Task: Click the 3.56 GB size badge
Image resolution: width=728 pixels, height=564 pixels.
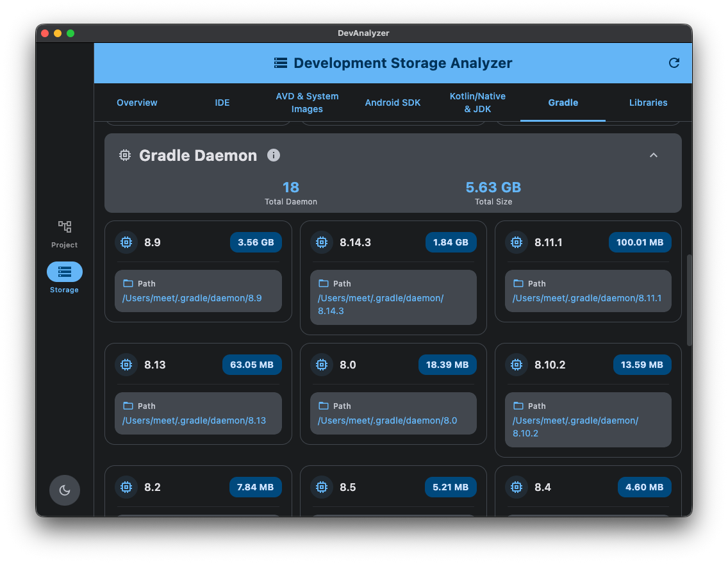Action: [256, 242]
